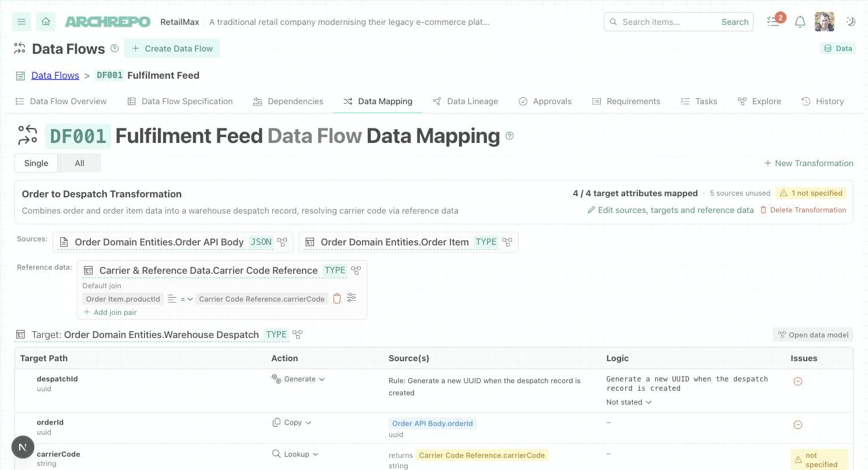Open model graph icon for Order Item source
Viewport: 868px width, 470px height.
(507, 242)
